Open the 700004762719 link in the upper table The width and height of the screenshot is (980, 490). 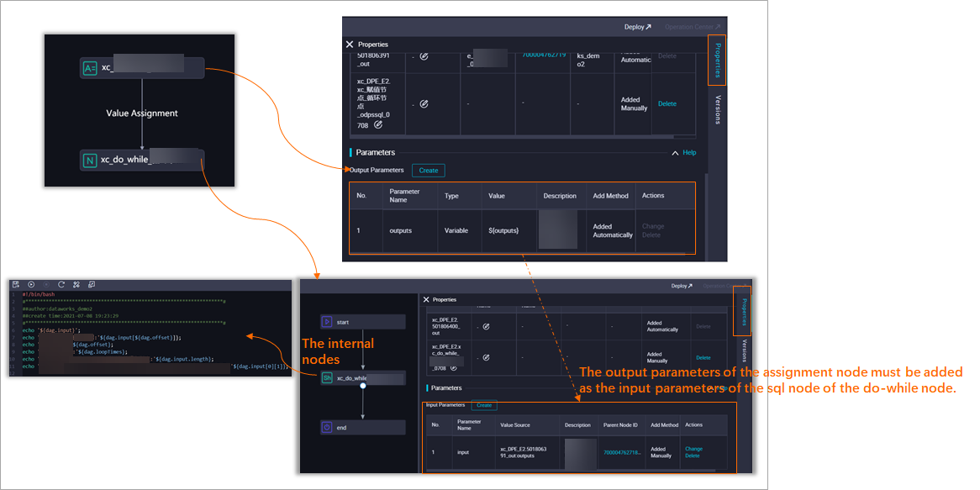(544, 55)
